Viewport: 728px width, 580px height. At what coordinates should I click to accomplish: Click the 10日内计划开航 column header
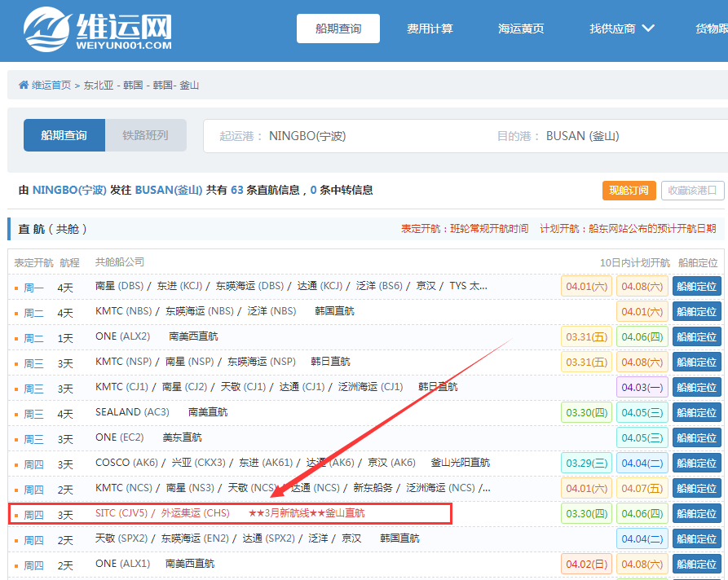[x=635, y=263]
